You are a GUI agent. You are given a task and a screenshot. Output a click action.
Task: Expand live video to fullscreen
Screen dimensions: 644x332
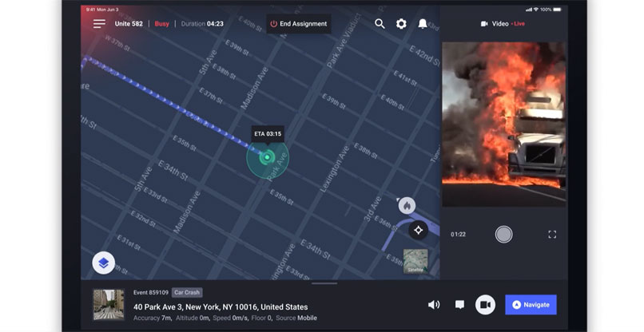tap(552, 235)
